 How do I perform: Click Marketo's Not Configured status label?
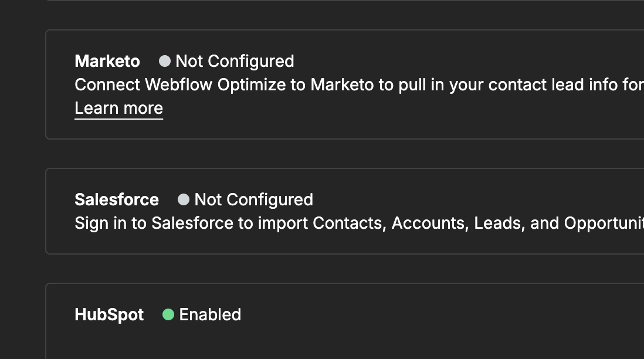coord(235,62)
